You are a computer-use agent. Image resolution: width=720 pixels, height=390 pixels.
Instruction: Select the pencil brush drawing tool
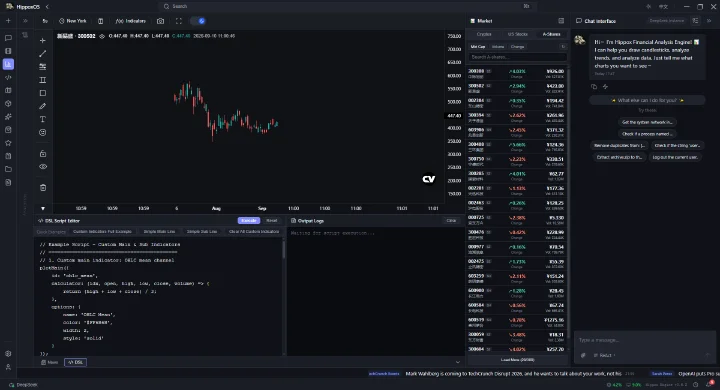43,106
